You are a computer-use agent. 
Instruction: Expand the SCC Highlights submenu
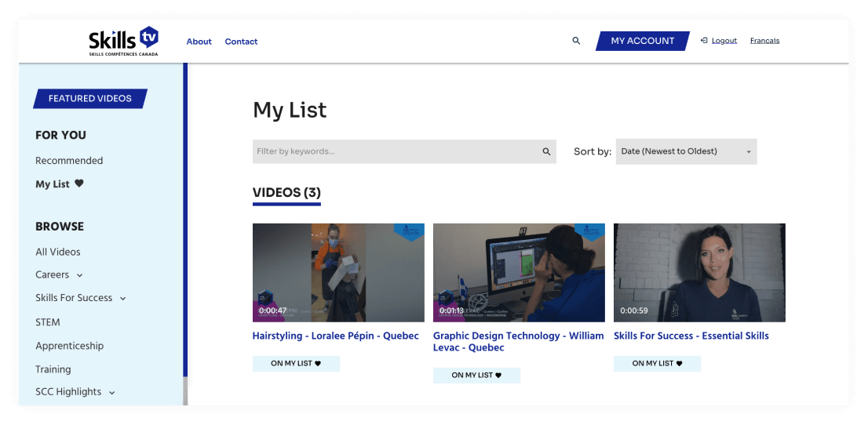click(x=112, y=393)
